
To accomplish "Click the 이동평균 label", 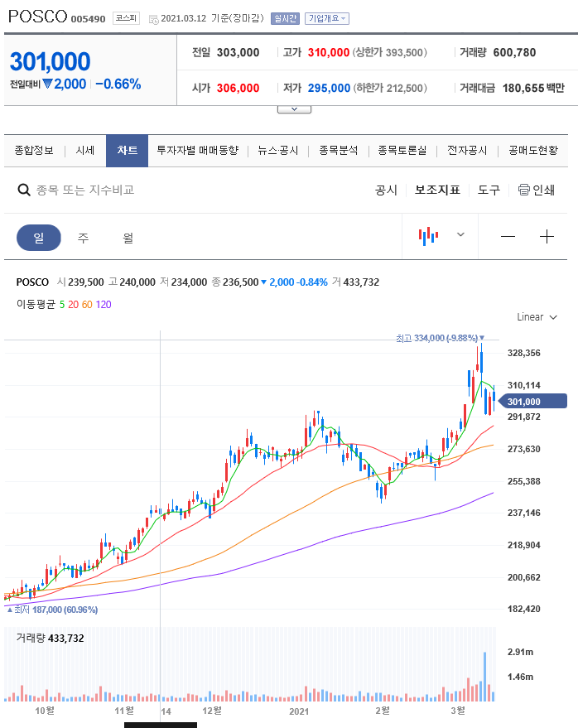I will point(36,305).
